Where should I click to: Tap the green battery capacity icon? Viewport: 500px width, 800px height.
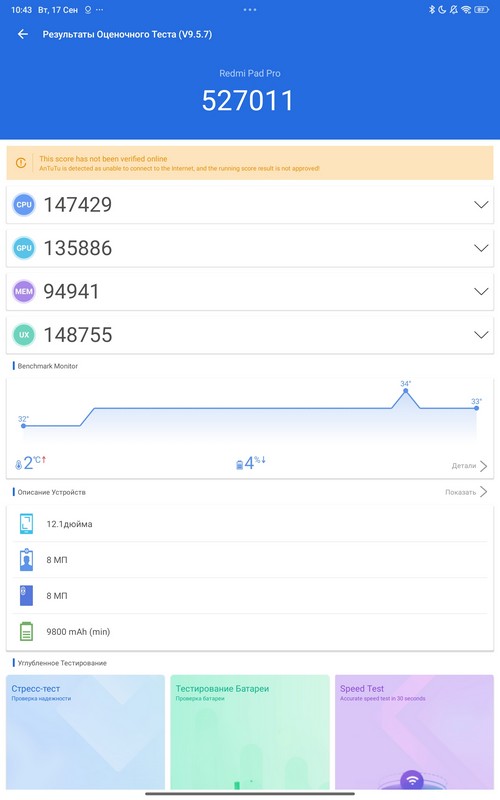[26, 632]
